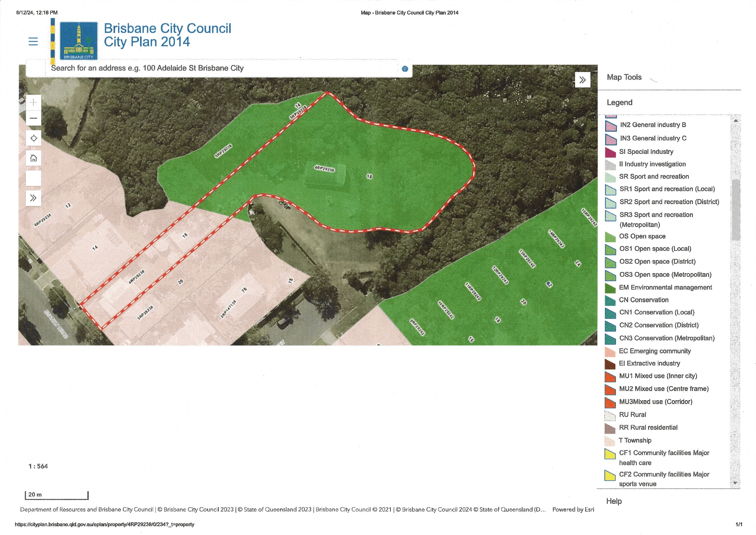Zoom out on the map

(33, 118)
